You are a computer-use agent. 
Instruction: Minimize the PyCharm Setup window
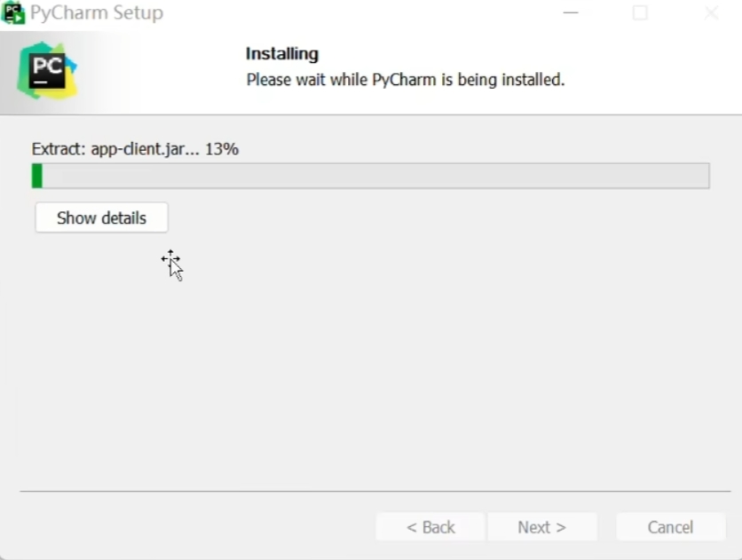point(571,13)
